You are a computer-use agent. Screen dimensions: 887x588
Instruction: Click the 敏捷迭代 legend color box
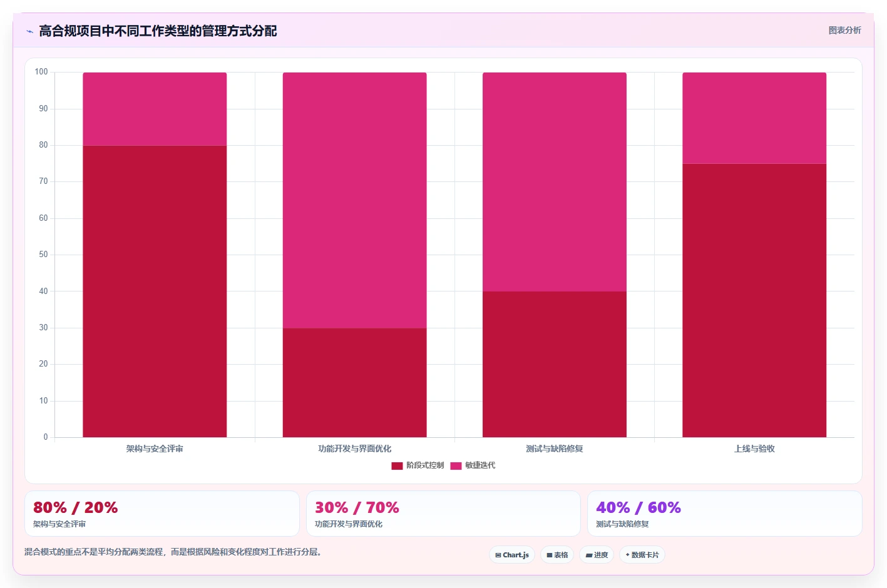coord(456,465)
